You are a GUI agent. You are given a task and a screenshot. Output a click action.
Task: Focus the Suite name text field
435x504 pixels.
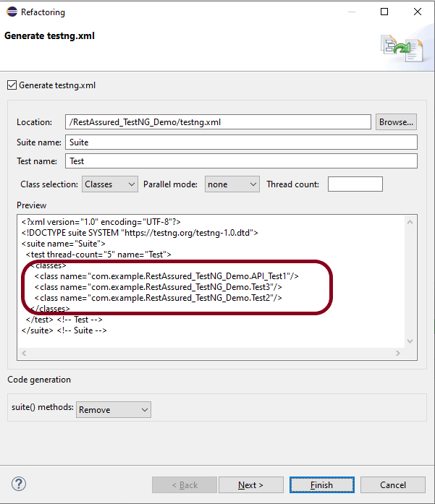point(240,142)
